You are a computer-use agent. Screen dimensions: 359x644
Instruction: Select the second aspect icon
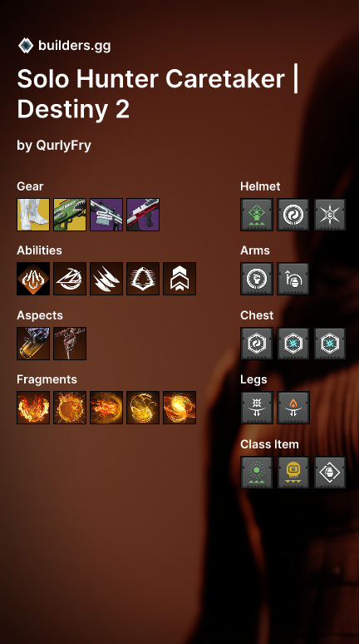click(70, 344)
